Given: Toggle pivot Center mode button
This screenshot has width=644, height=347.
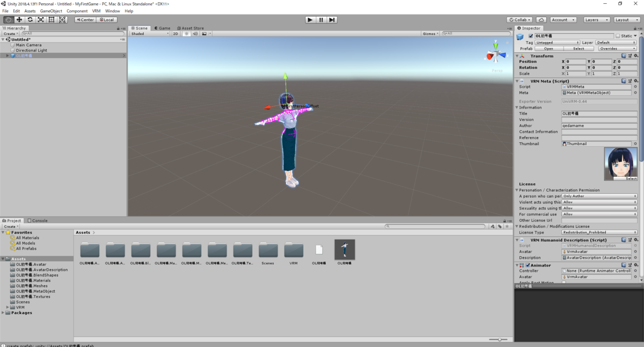Looking at the screenshot, I should [x=85, y=20].
